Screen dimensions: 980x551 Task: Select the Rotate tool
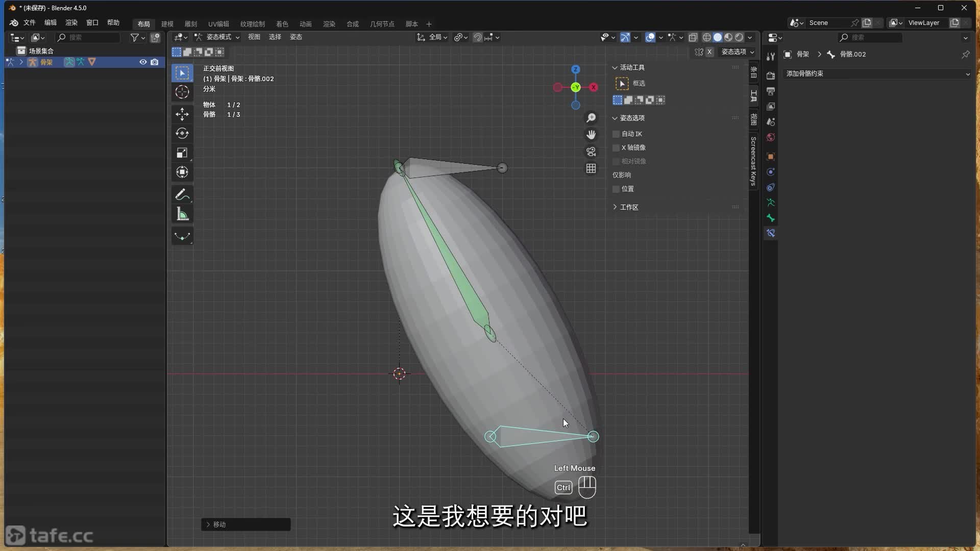tap(182, 133)
